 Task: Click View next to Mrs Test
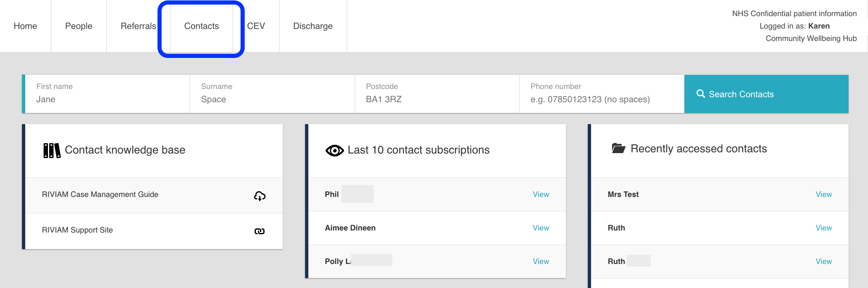[x=823, y=194]
